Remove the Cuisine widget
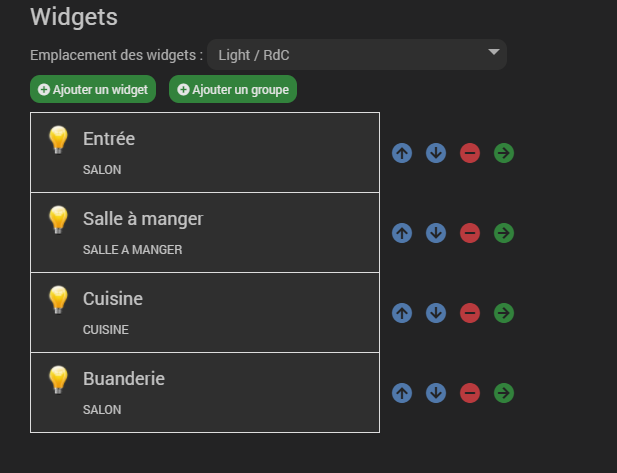Screen dimensions: 617x473 (470, 313)
